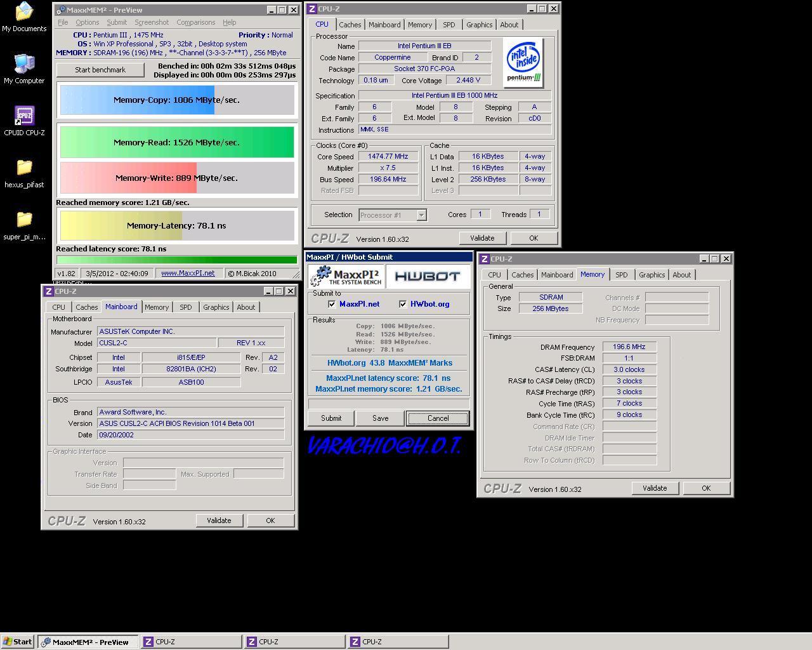Click OK in CPU-Z Mainboard window
The height and width of the screenshot is (650, 812).
[x=270, y=521]
